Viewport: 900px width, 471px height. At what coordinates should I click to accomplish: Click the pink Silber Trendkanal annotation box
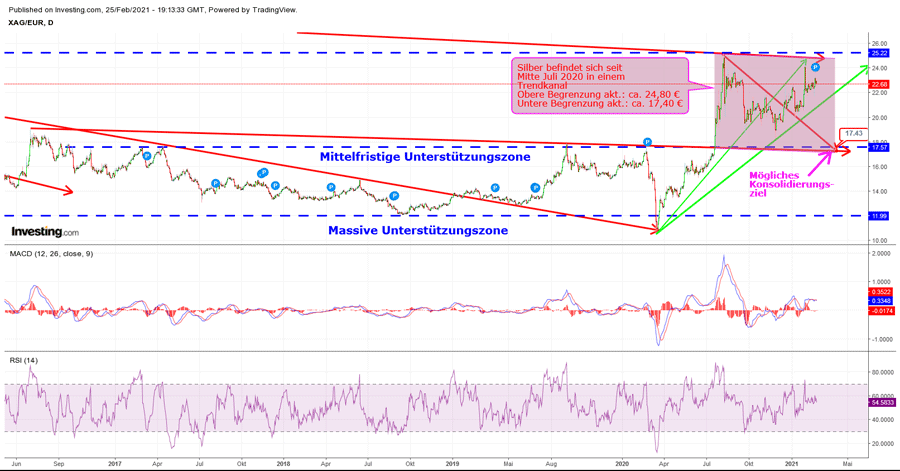coord(600,83)
